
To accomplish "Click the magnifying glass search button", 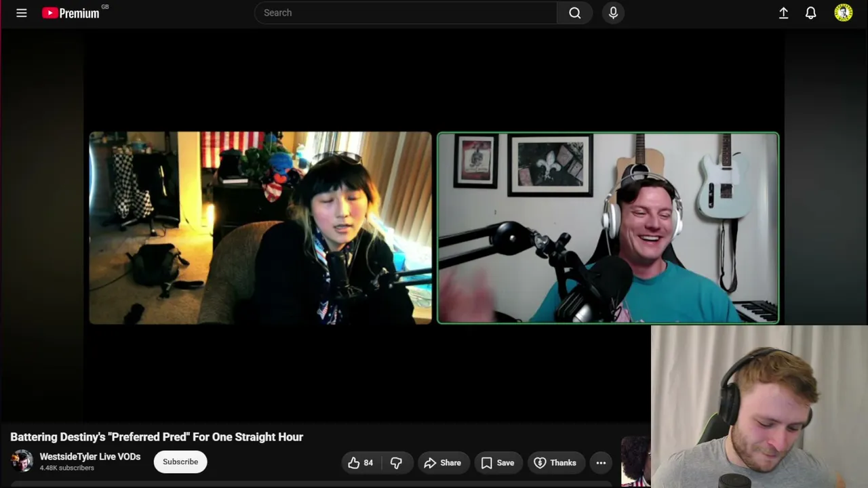I will [574, 13].
